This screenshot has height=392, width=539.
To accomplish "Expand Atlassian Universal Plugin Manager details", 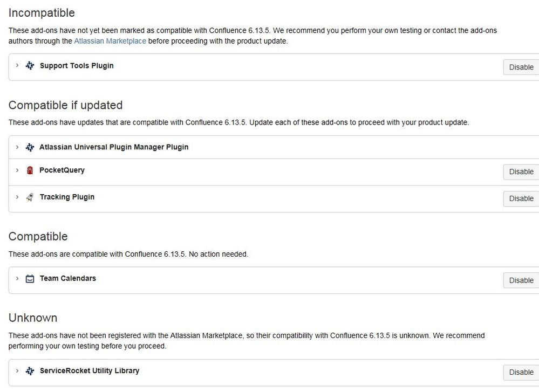I will [x=17, y=147].
